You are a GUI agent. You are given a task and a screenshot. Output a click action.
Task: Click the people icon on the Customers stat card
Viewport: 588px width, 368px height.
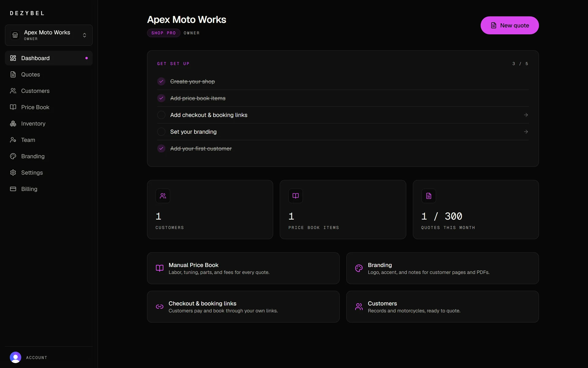[163, 196]
